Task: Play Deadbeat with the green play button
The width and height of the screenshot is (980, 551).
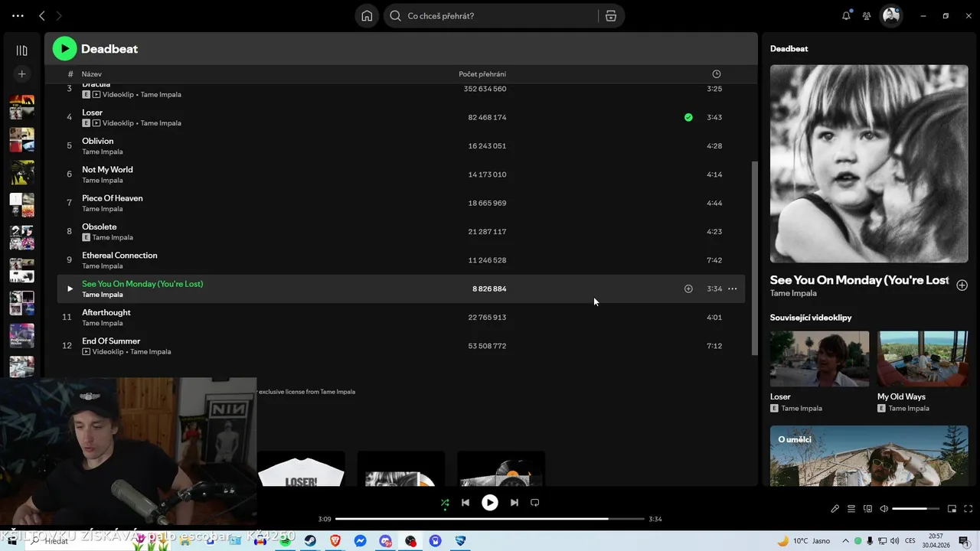Action: (64, 48)
